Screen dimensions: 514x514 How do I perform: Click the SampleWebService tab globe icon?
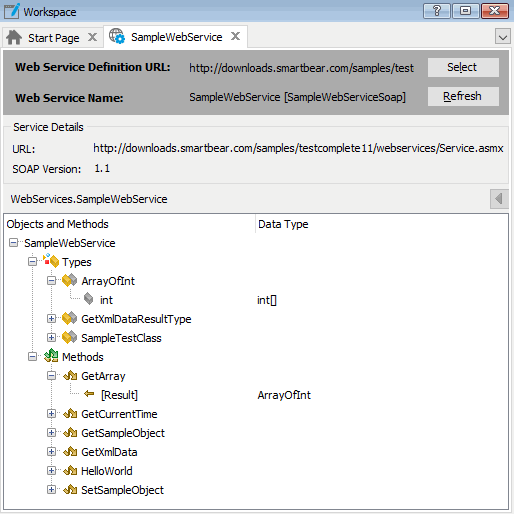117,36
